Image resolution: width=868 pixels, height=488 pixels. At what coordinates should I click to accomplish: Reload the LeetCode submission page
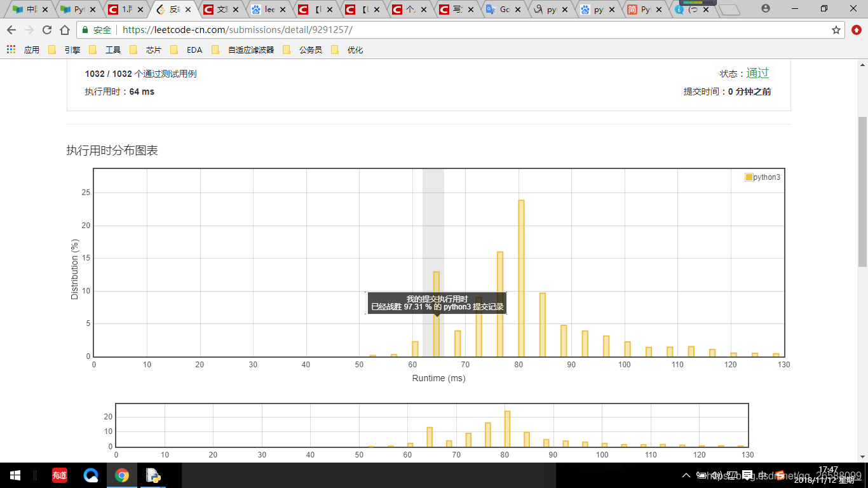click(x=47, y=30)
